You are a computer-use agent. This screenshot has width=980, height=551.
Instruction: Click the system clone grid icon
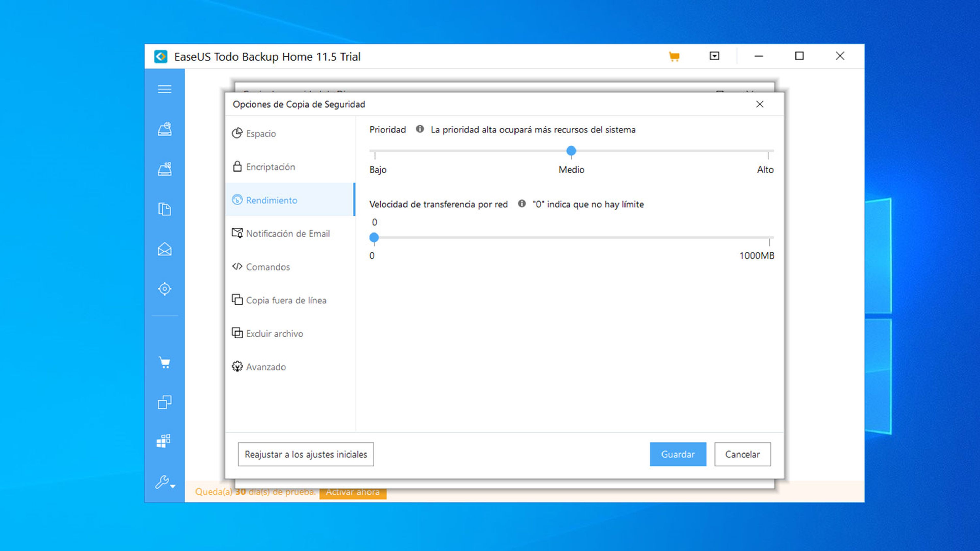(164, 442)
